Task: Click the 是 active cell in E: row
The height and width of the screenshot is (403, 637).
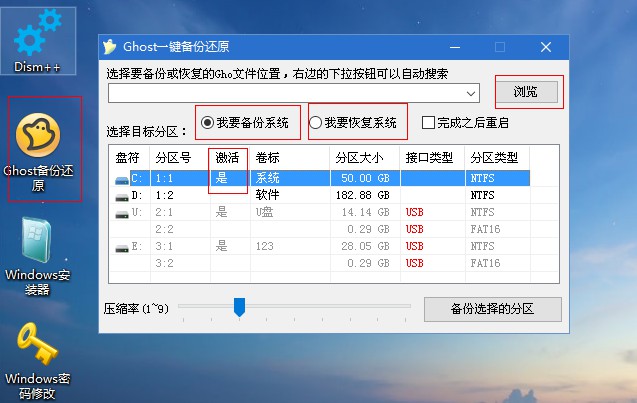Action: [221, 246]
